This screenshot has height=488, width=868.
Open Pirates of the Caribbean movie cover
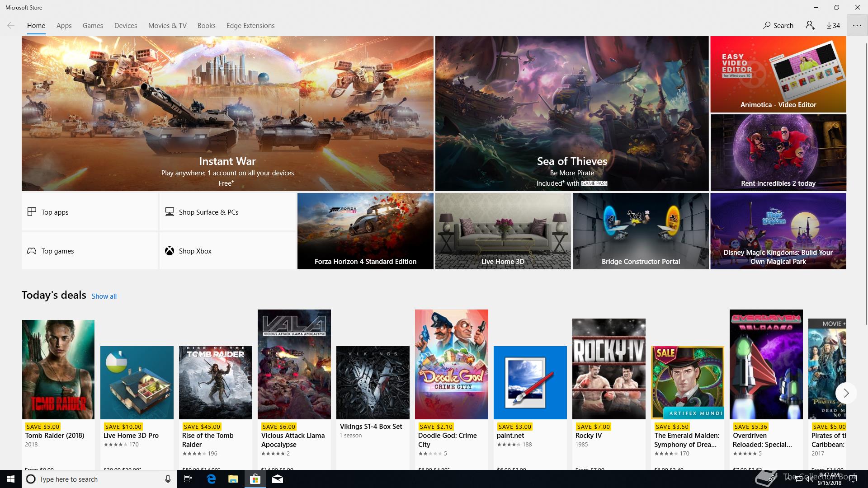click(827, 369)
